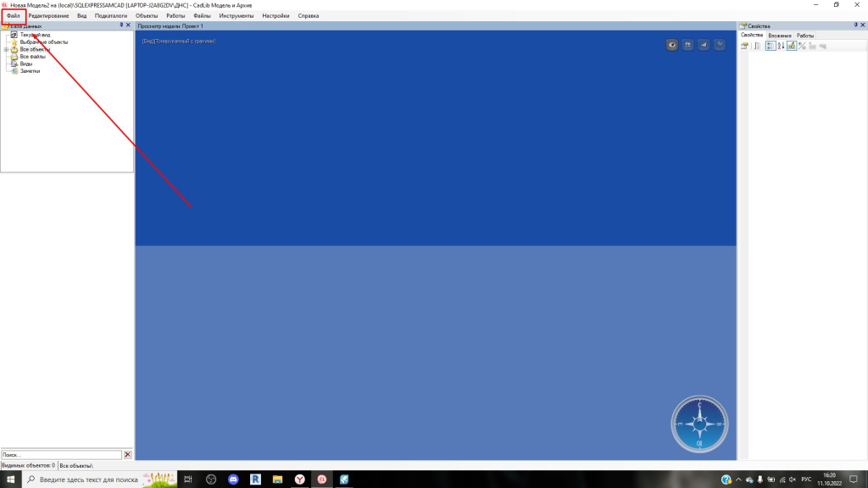Select Текущий вид in database tree
This screenshot has height=488, width=868.
coord(35,35)
